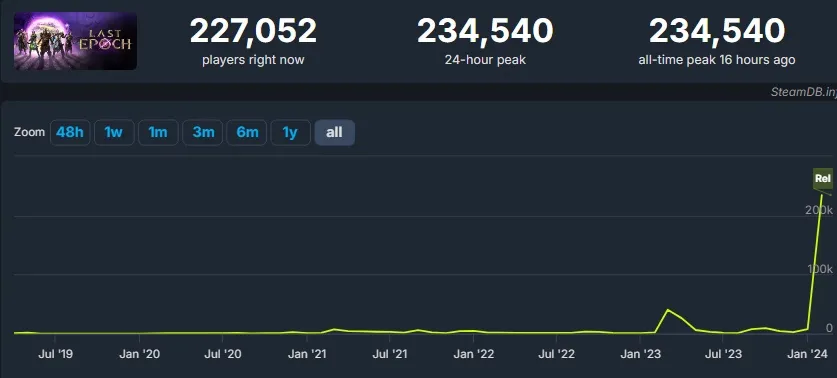Click the 100k y-axis label

(820, 269)
